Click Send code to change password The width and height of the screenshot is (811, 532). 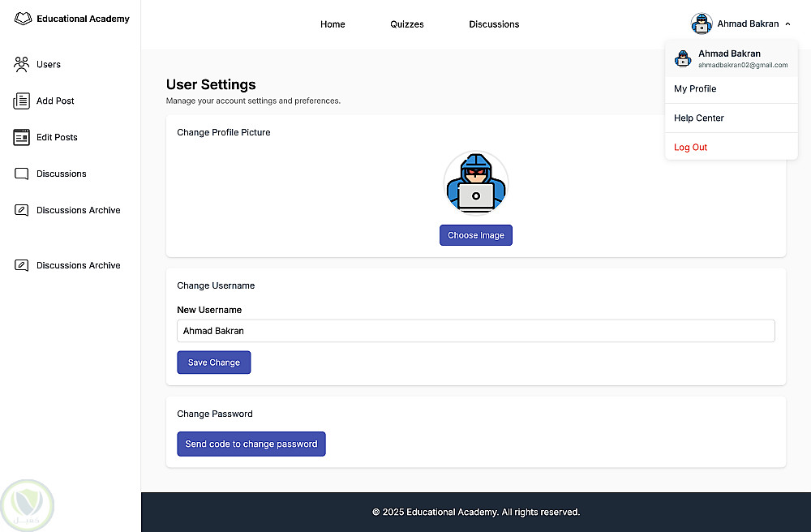click(251, 444)
